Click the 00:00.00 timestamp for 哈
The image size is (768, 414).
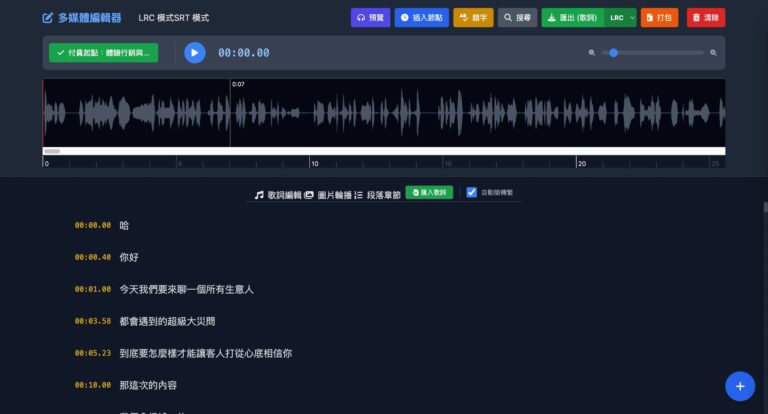93,225
